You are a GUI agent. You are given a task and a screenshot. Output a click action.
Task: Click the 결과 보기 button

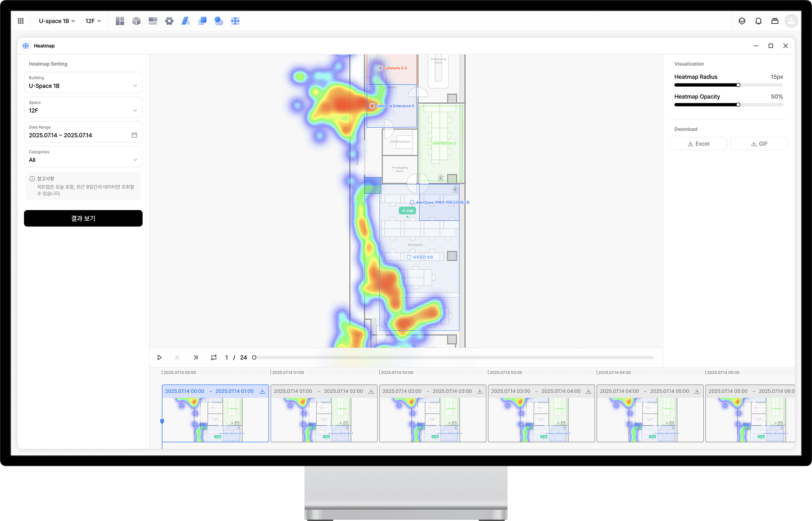click(x=83, y=218)
